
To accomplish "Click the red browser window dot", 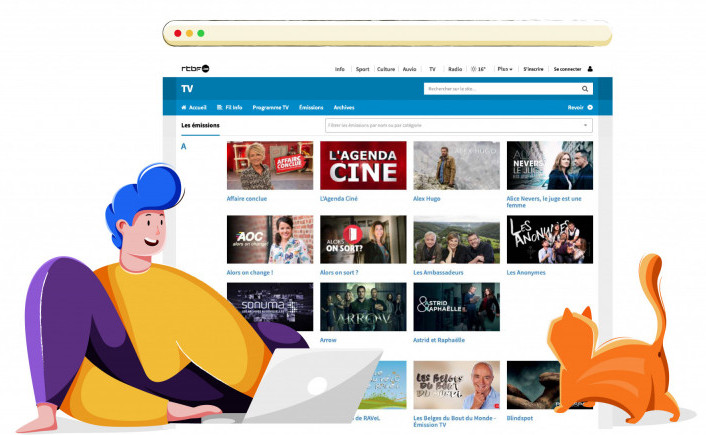I will click(x=178, y=33).
